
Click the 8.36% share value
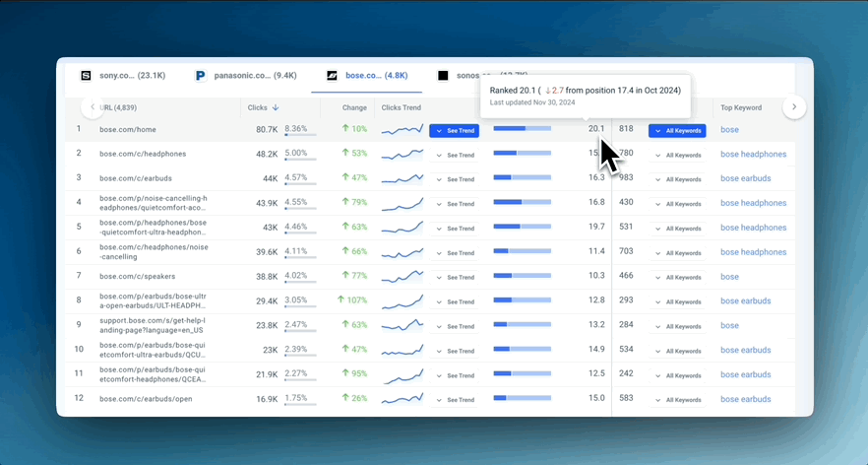(296, 129)
